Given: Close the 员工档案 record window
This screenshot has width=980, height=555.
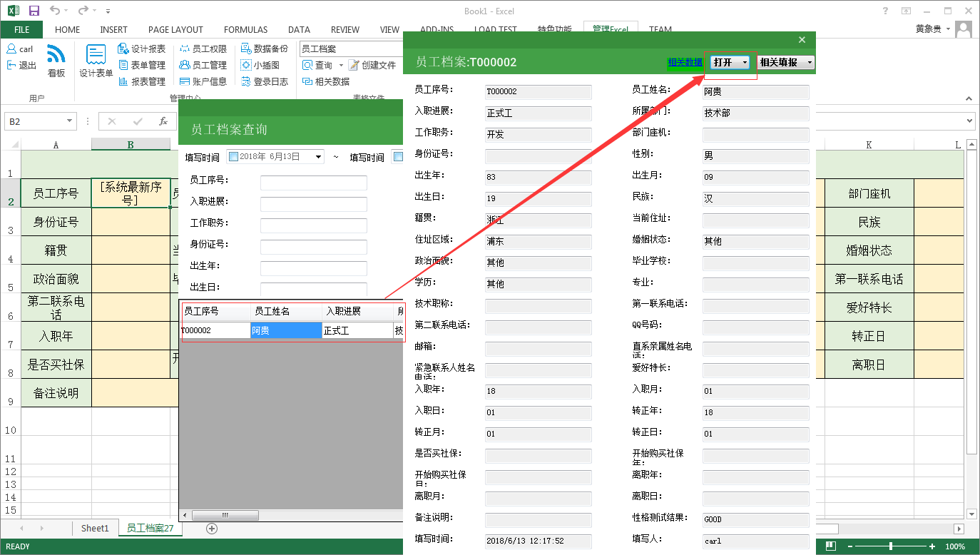Looking at the screenshot, I should point(802,40).
